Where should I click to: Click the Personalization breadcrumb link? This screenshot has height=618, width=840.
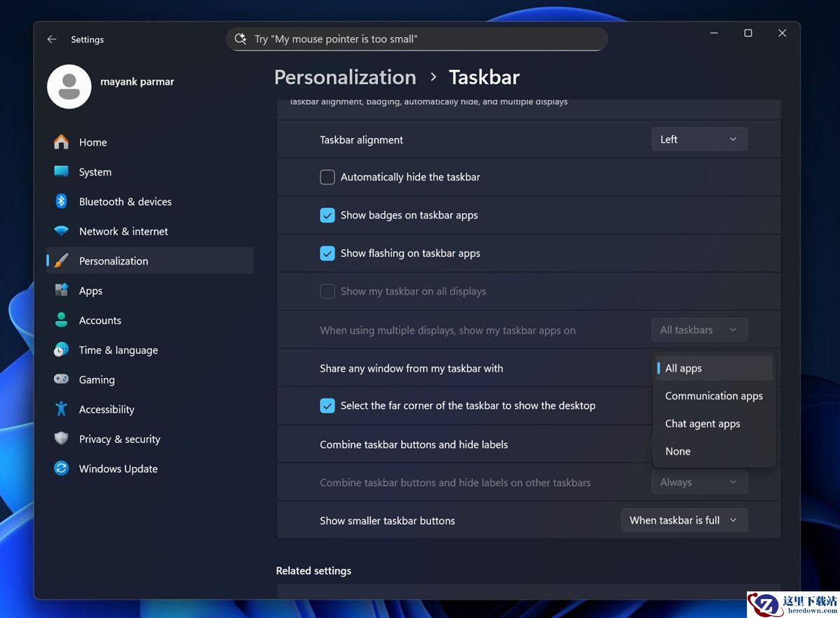pos(345,77)
